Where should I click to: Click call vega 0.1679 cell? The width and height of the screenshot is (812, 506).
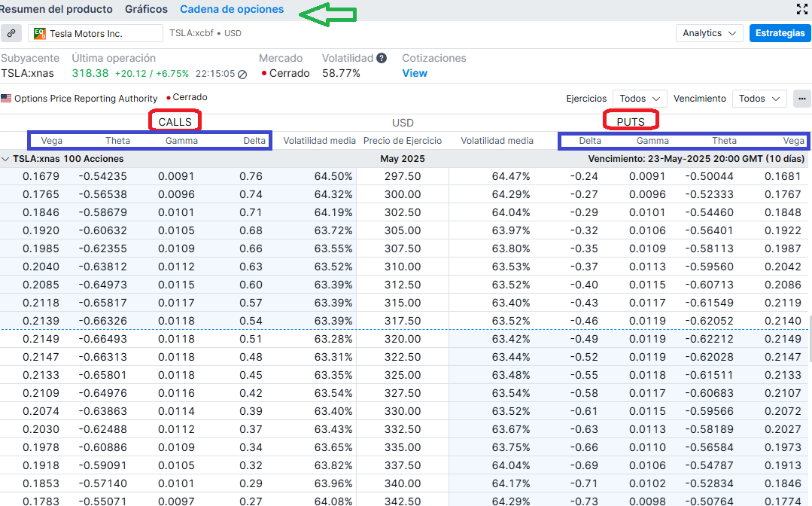(41, 177)
